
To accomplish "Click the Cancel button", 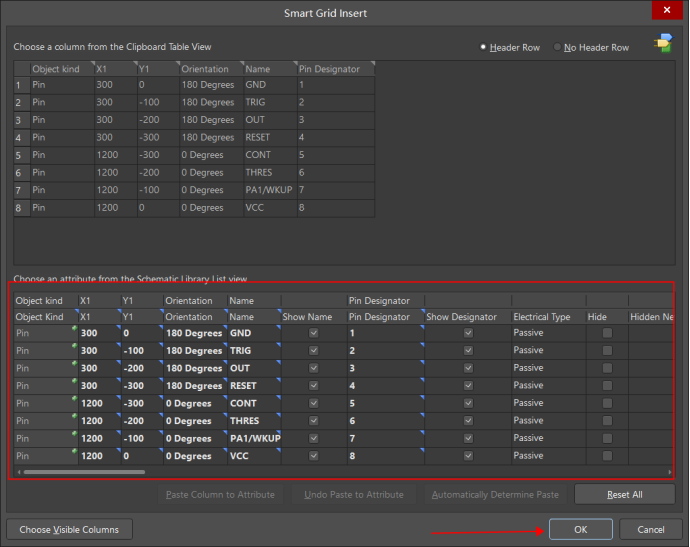I will 650,529.
